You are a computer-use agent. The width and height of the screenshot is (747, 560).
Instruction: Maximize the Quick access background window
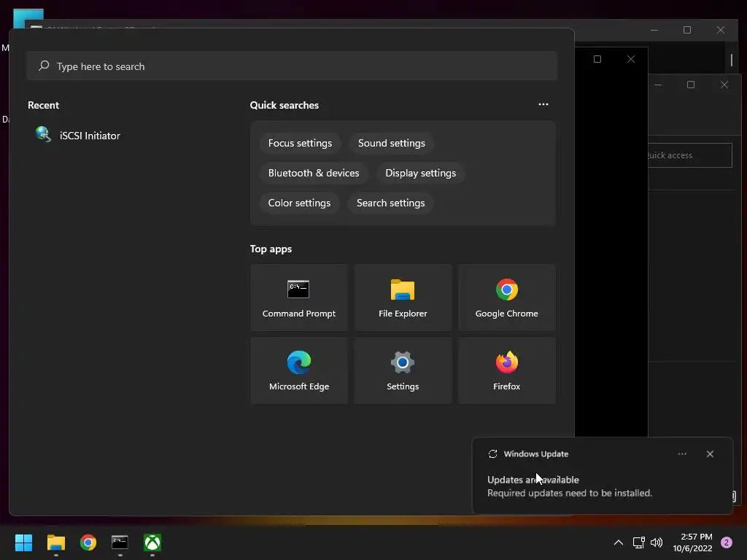[x=691, y=85]
